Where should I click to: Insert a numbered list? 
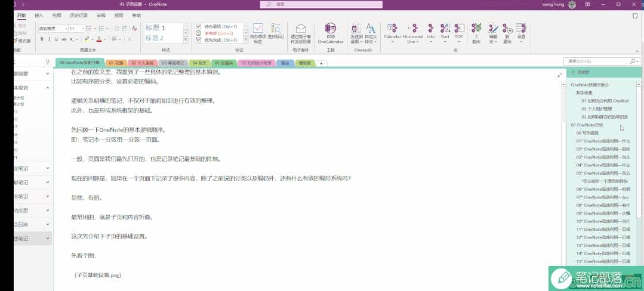pyautogui.click(x=102, y=28)
